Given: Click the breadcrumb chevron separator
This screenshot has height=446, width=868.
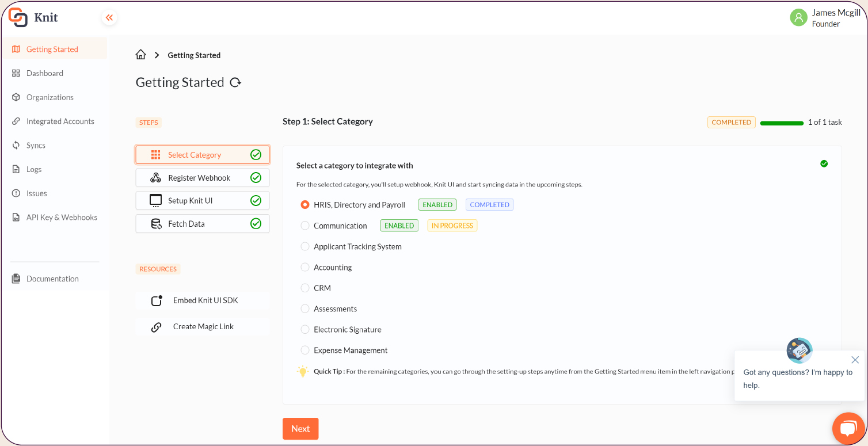Looking at the screenshot, I should pos(157,55).
